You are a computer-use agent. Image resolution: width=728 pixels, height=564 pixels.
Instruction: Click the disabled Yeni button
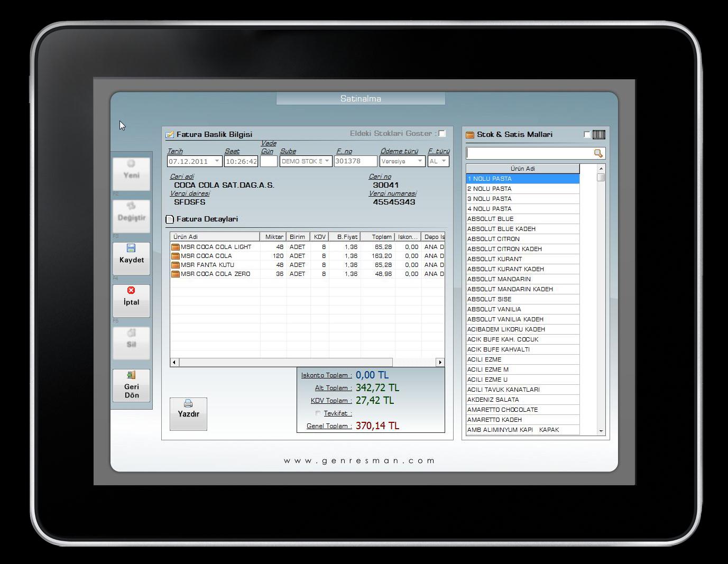pos(131,174)
